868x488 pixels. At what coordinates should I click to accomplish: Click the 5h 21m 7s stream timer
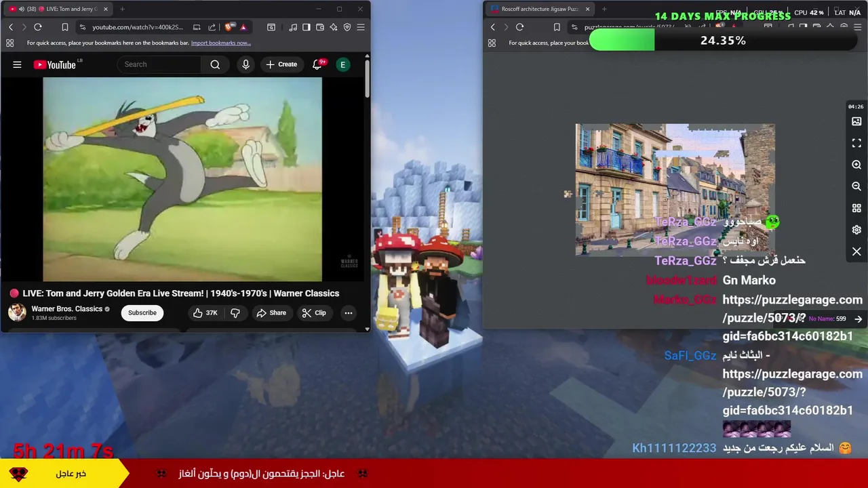click(x=63, y=451)
